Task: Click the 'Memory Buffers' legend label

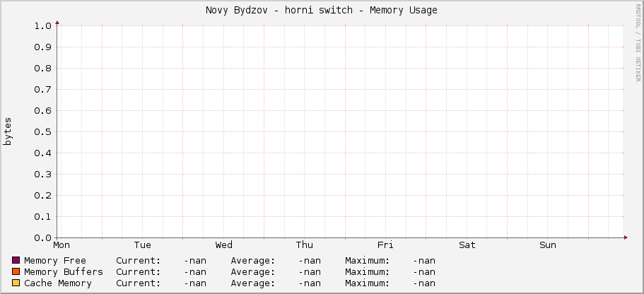Action: click(64, 272)
